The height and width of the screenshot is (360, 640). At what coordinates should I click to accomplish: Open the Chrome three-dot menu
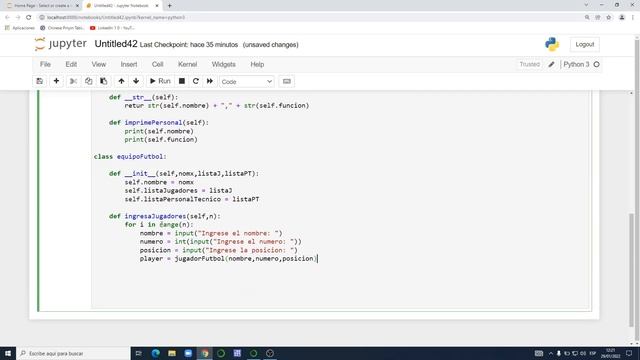633,18
